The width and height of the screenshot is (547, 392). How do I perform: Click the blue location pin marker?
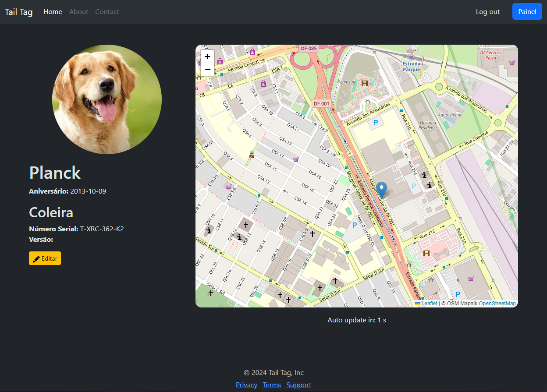[382, 190]
